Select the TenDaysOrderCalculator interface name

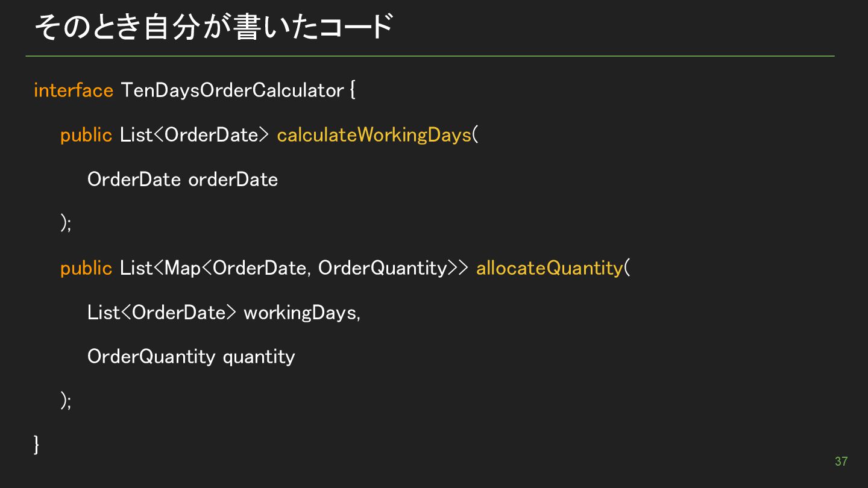pos(232,90)
